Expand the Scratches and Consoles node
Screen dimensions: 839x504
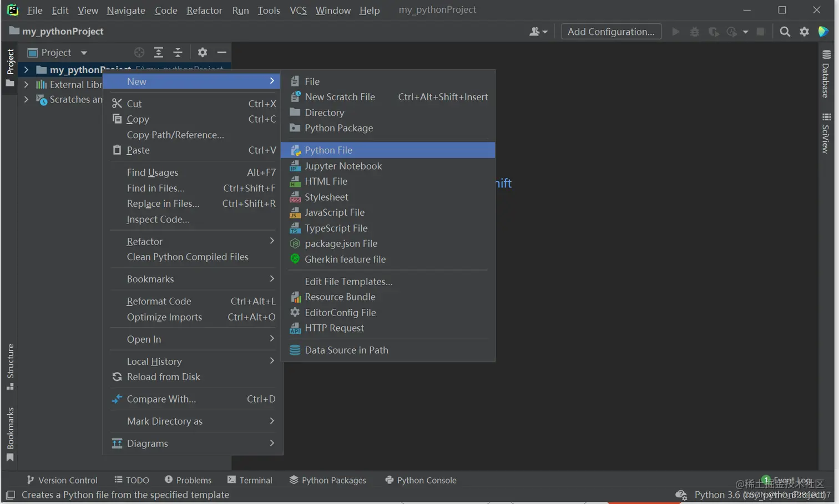click(x=26, y=99)
